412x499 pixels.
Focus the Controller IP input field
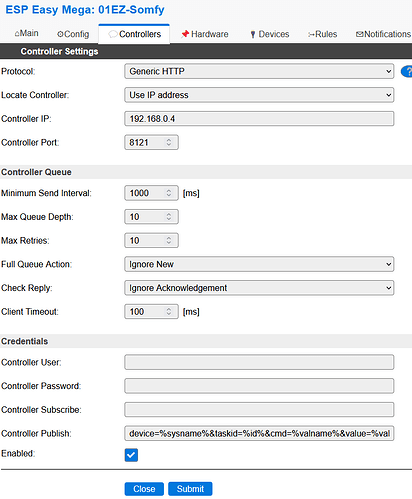(x=259, y=119)
